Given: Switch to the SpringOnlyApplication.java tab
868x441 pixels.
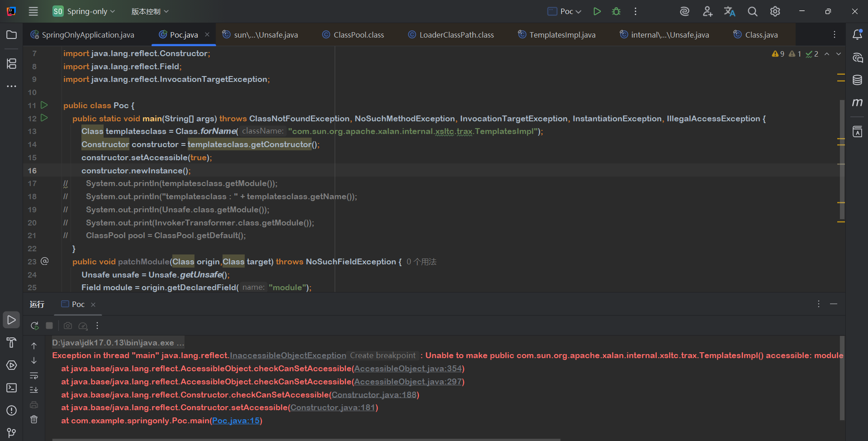Looking at the screenshot, I should pos(88,35).
